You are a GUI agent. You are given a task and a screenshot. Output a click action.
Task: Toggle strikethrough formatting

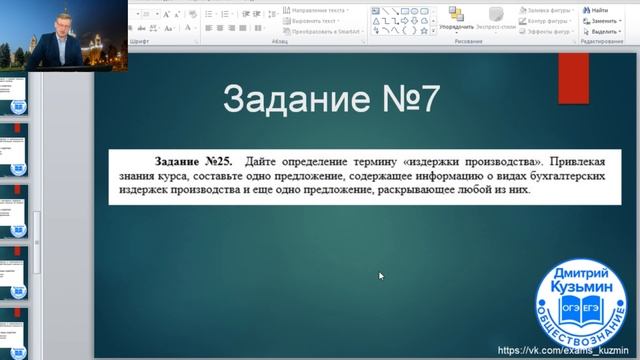[x=142, y=28]
